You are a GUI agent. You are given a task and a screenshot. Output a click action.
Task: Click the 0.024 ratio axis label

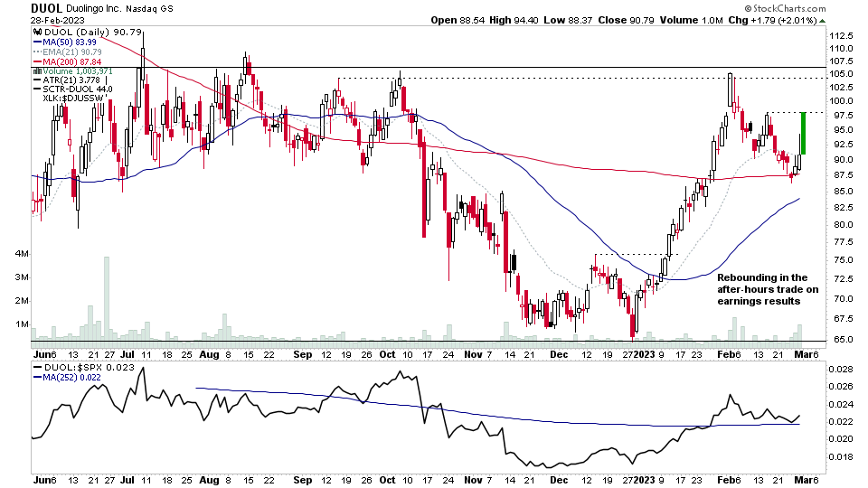click(x=841, y=405)
